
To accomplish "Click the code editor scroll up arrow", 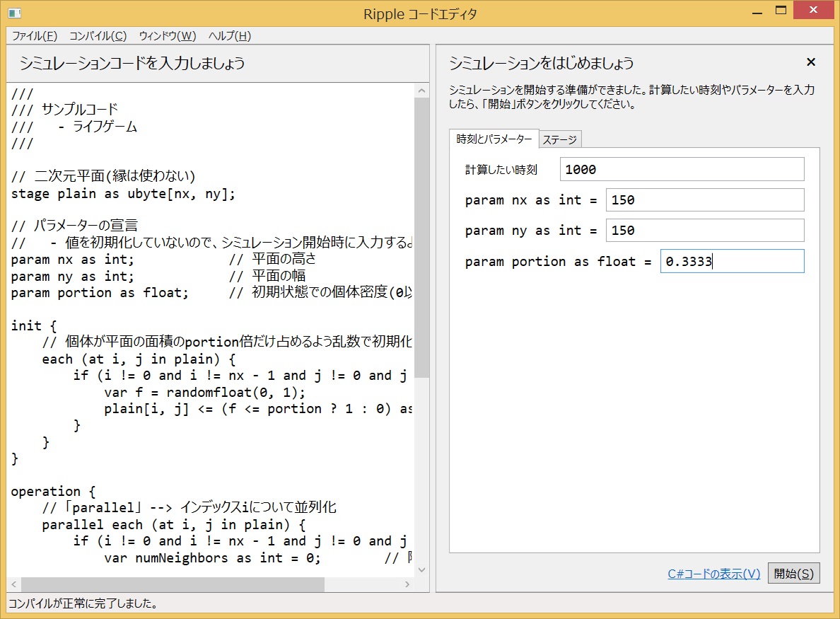I will [x=421, y=91].
